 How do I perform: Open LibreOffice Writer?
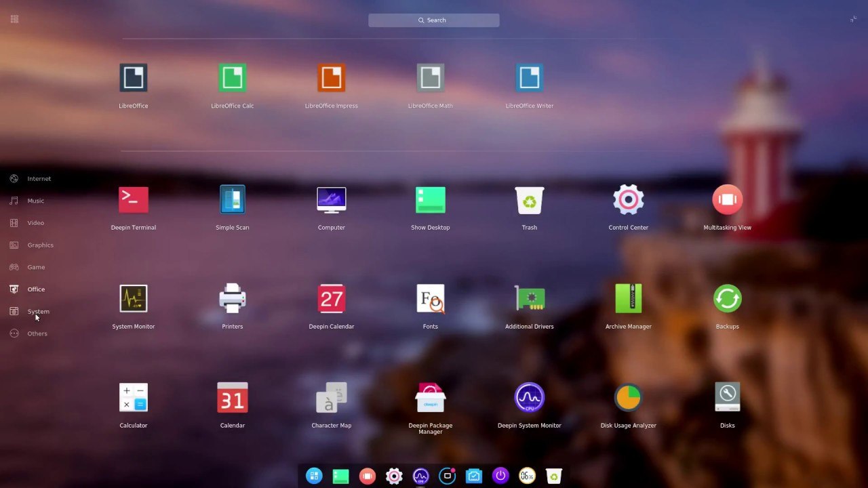pyautogui.click(x=530, y=78)
